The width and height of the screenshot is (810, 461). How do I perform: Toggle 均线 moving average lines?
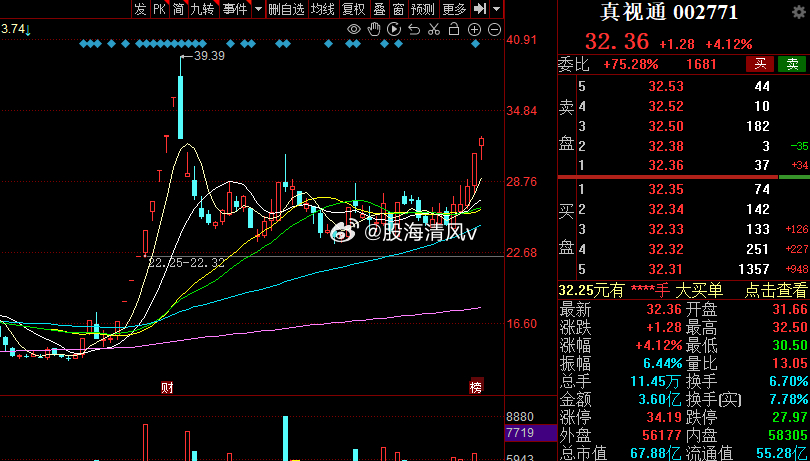pyautogui.click(x=322, y=9)
